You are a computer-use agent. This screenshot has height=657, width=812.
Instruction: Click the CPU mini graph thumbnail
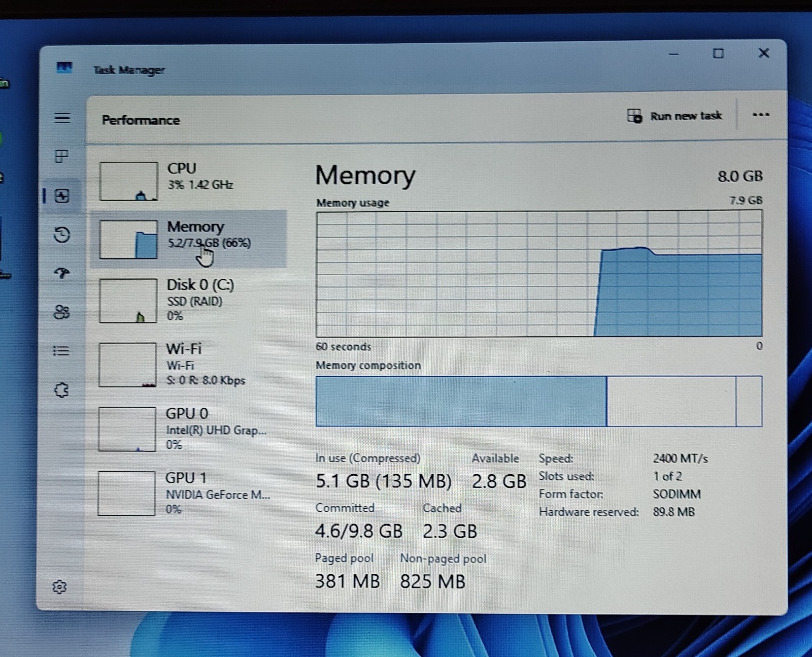(128, 181)
